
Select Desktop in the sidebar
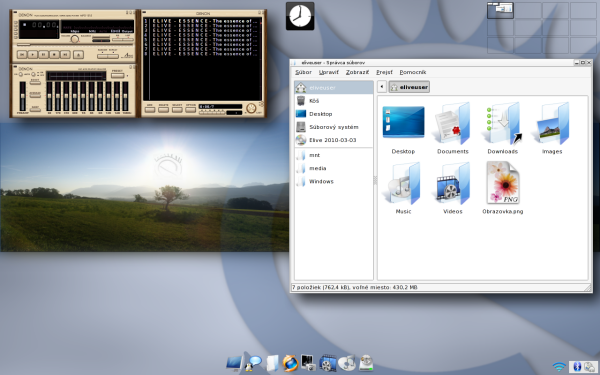334,114
